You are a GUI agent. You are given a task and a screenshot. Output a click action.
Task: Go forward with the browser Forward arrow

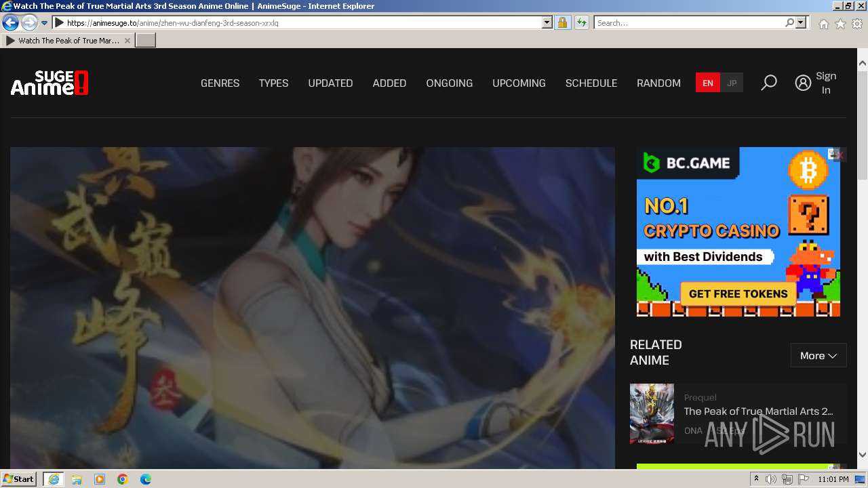click(29, 22)
